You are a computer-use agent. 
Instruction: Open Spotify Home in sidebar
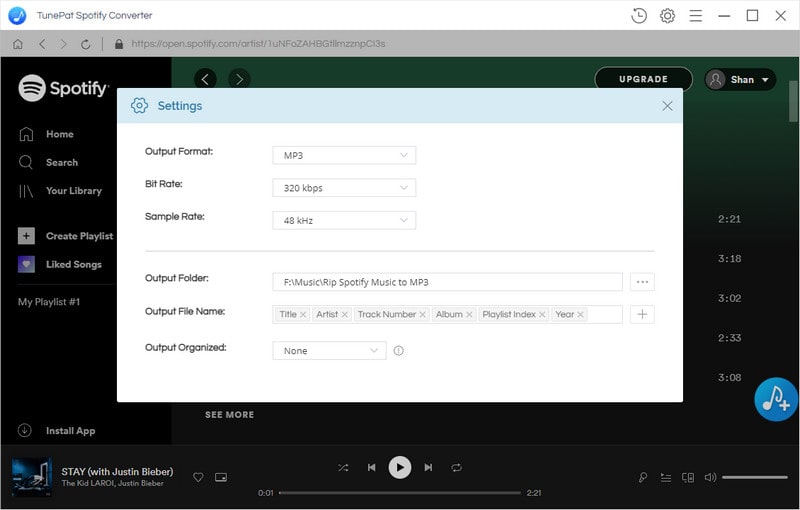46,134
